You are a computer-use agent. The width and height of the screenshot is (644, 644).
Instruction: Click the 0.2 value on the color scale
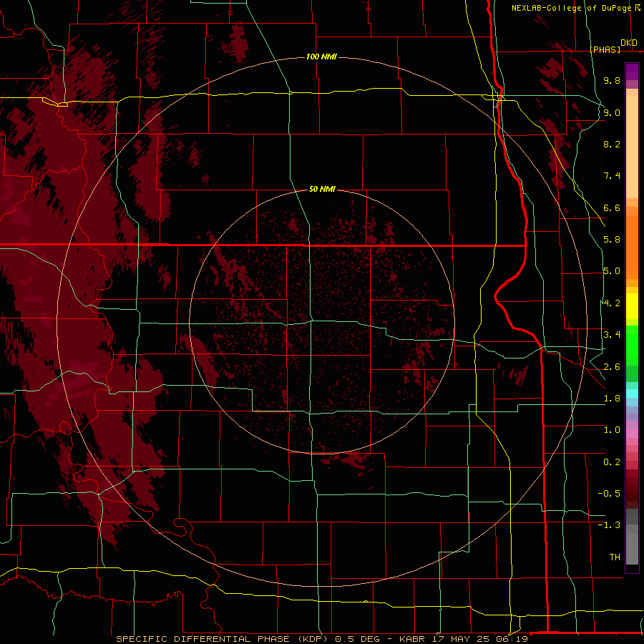coord(612,462)
